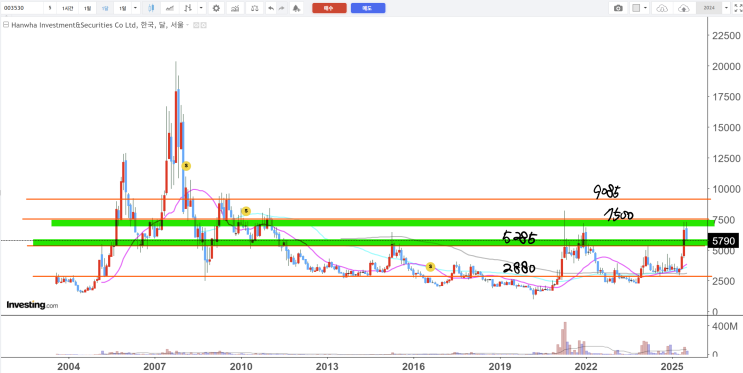Screen dimensions: 743x373
Task: Click the yellow event marker near 2008
Action: pos(186,166)
